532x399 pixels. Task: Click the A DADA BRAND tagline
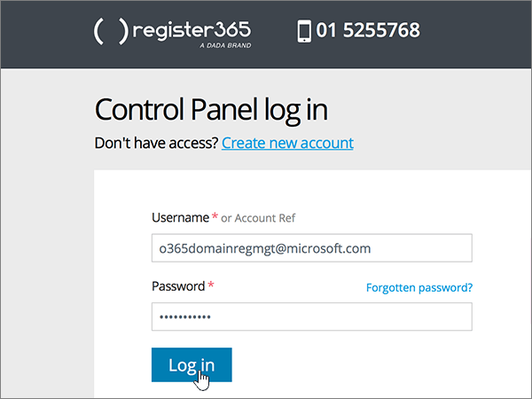(225, 45)
